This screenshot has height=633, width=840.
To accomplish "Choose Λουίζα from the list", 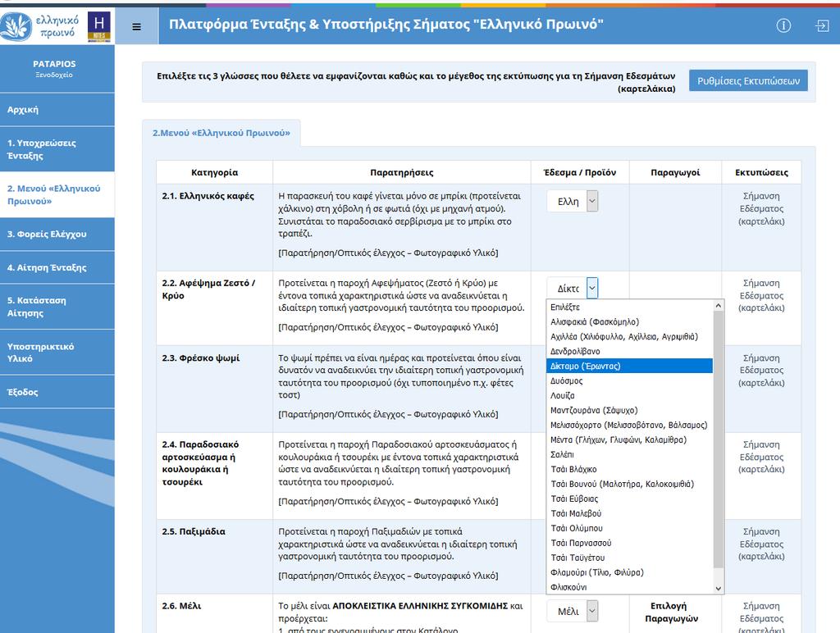I will (x=630, y=395).
